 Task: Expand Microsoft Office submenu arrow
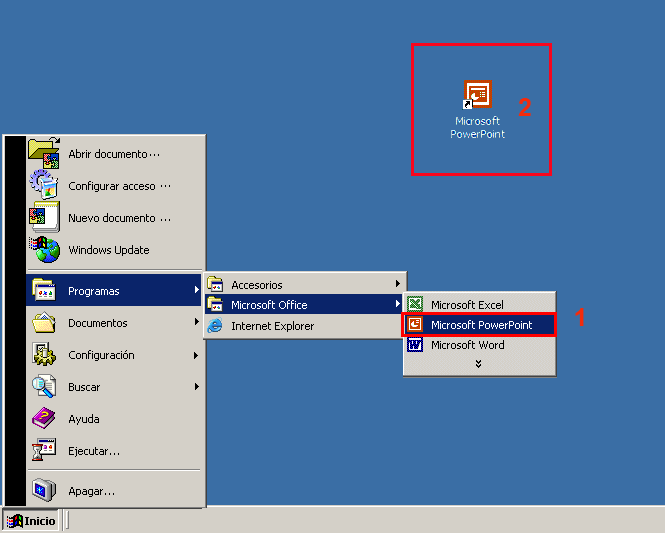coord(397,304)
